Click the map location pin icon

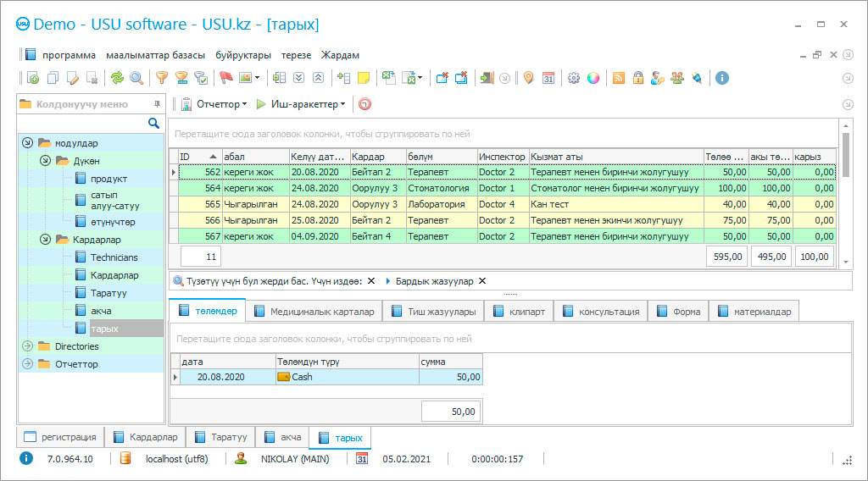528,78
